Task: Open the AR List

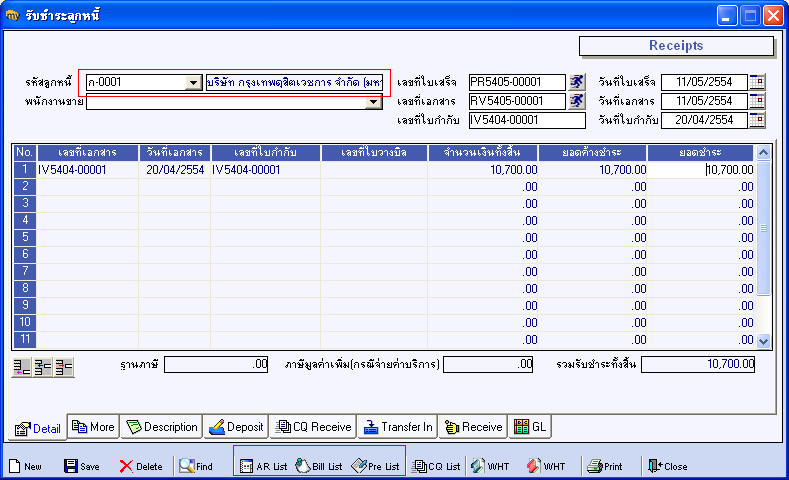Action: 263,466
